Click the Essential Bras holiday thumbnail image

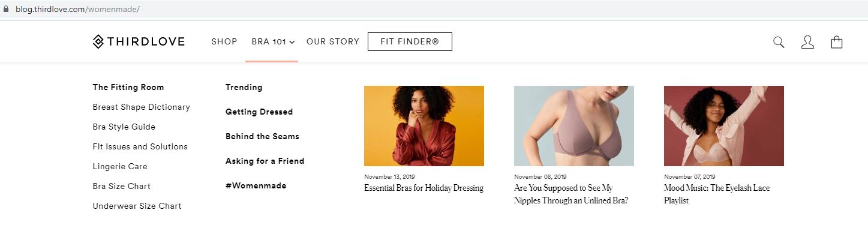tap(424, 126)
